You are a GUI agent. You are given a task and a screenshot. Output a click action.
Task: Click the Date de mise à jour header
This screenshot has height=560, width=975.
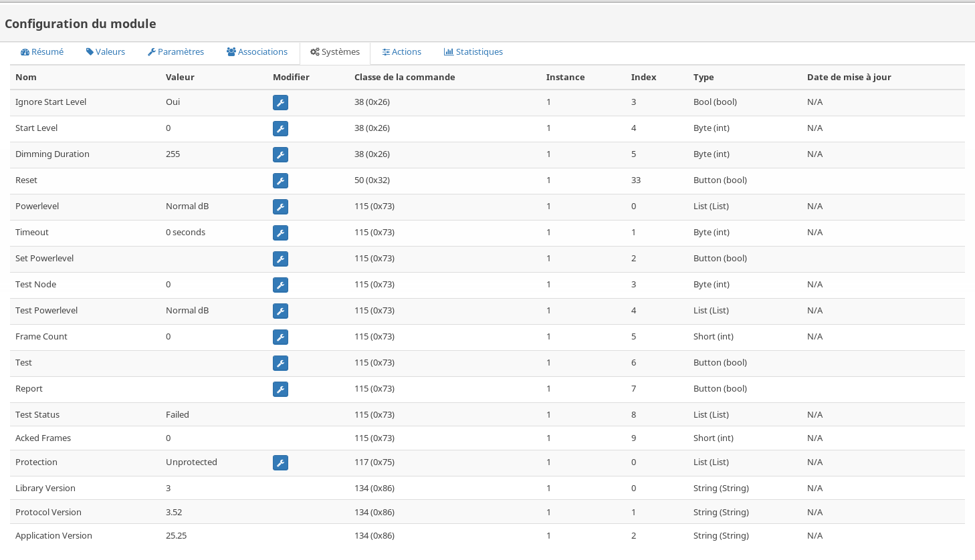tap(849, 78)
